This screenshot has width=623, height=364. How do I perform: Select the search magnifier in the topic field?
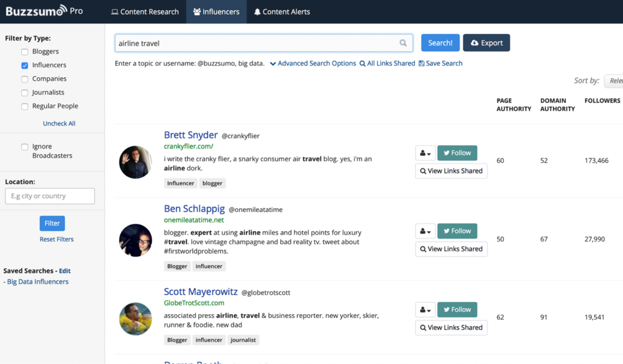coord(403,43)
